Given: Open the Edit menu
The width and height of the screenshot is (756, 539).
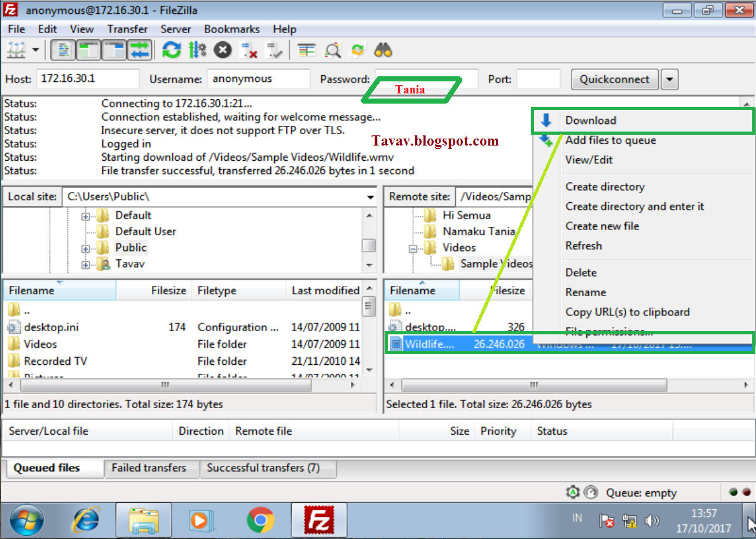Looking at the screenshot, I should 47,29.
